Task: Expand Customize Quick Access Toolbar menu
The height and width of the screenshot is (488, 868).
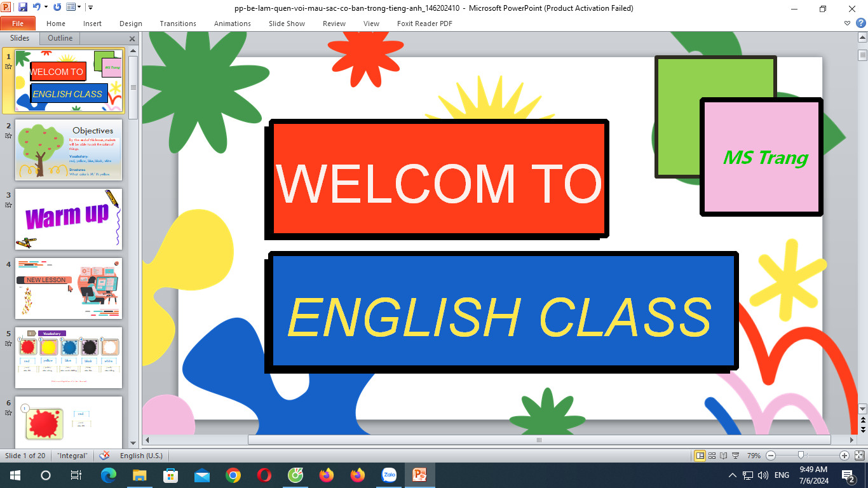Action: click(x=90, y=8)
